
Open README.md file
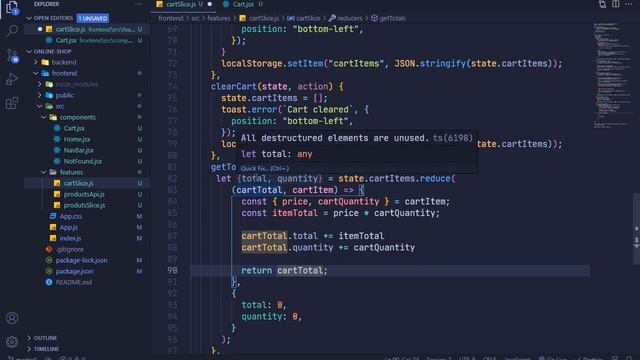click(x=73, y=282)
